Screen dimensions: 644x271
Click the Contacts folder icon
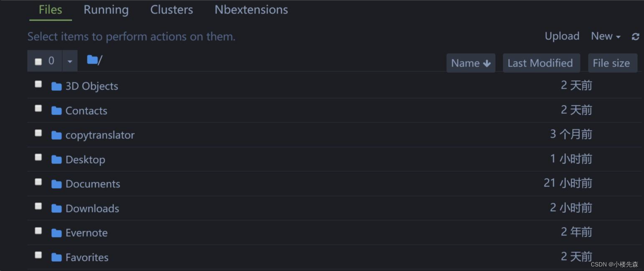(x=56, y=111)
